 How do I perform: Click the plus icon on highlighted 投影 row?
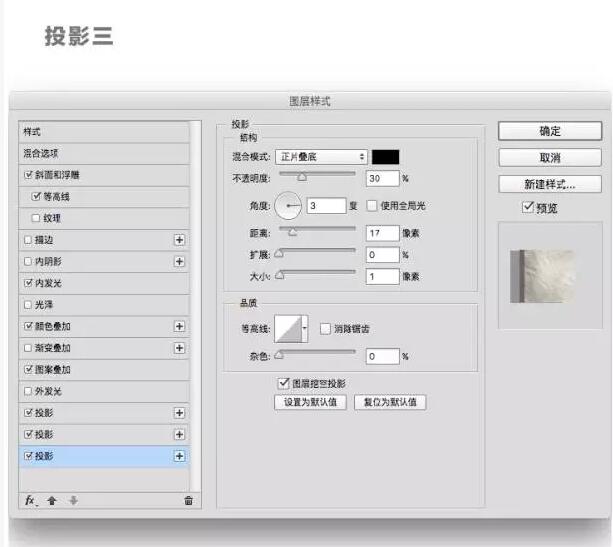pos(179,456)
